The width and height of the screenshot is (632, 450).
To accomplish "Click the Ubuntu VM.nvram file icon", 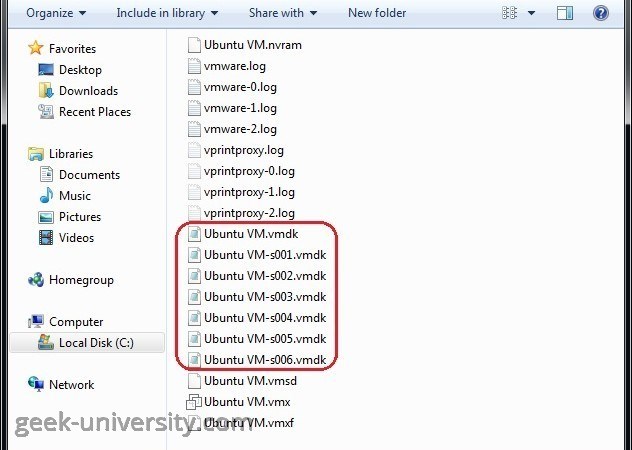I will click(194, 45).
